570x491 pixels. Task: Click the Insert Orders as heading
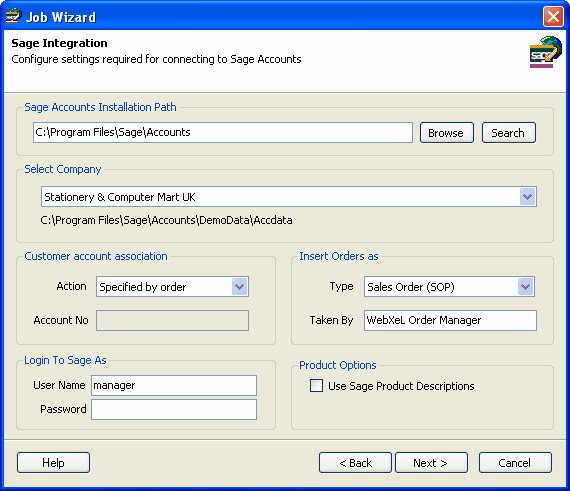tap(339, 256)
